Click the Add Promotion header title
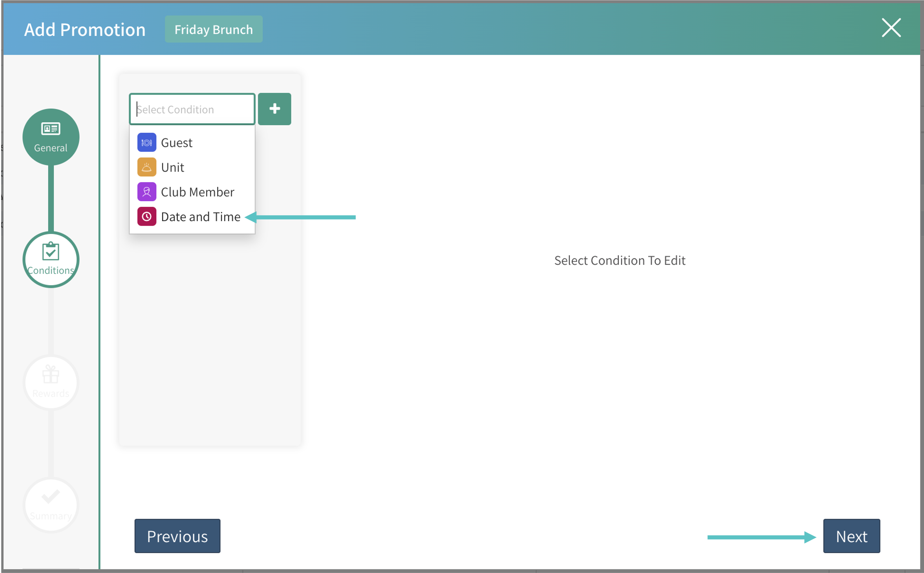 (85, 29)
